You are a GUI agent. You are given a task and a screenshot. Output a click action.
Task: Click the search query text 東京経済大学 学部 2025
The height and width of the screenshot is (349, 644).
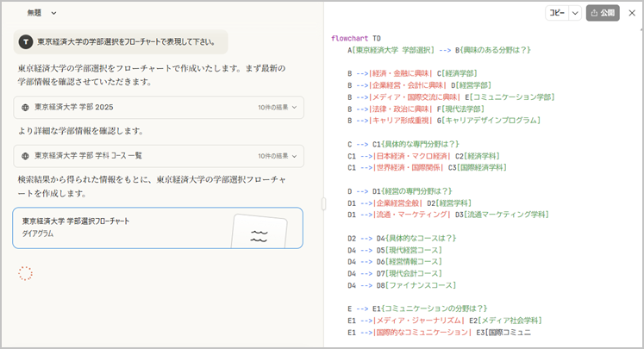tap(74, 107)
